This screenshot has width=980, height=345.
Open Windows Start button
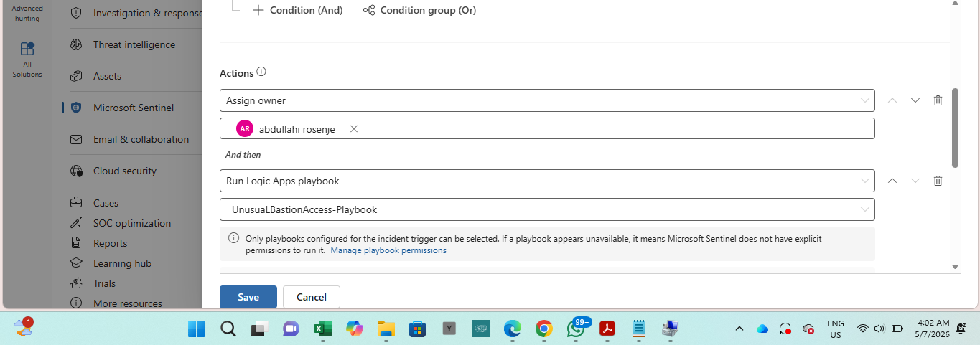coord(196,329)
